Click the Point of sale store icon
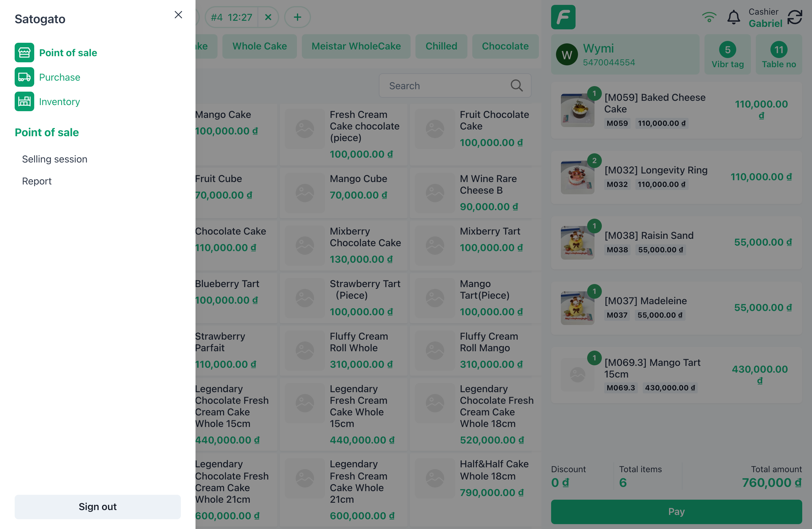The image size is (812, 529). tap(24, 53)
